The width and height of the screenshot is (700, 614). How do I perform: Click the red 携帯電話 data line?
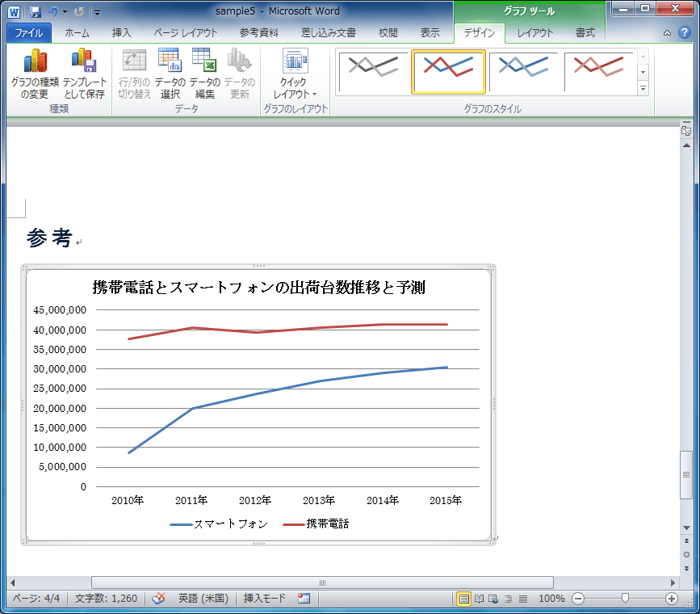coord(288,331)
